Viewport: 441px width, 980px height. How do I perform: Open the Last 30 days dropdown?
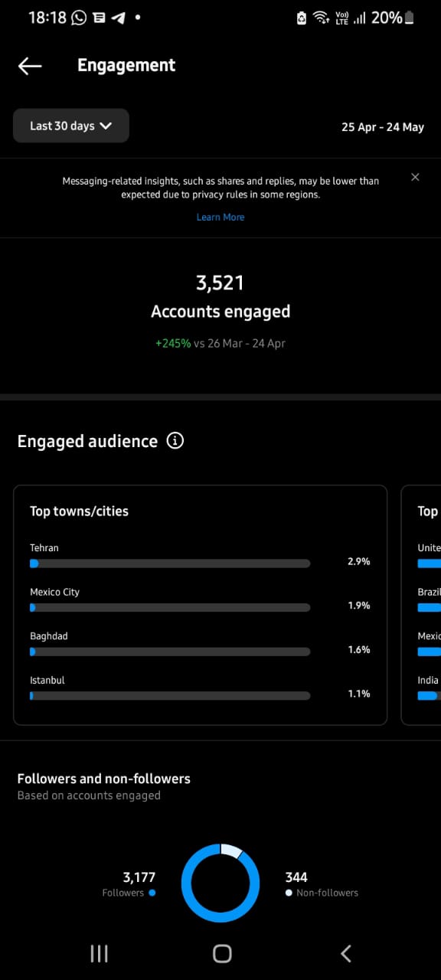[x=71, y=126]
